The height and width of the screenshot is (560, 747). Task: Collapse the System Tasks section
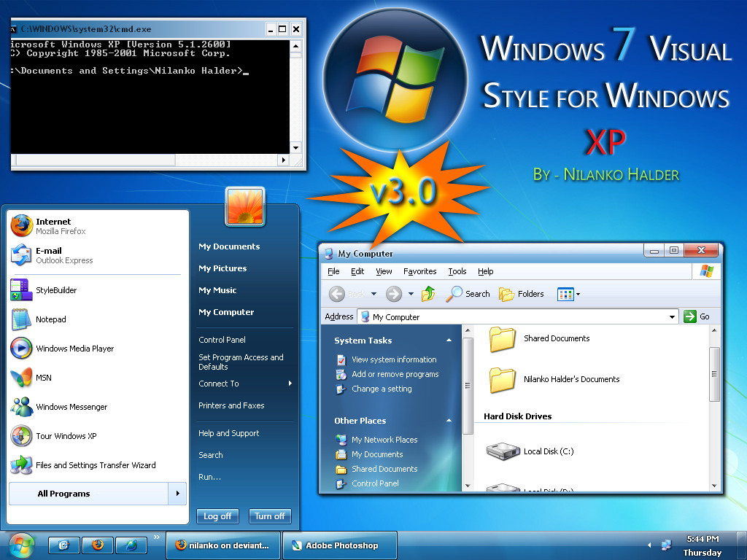tap(449, 340)
